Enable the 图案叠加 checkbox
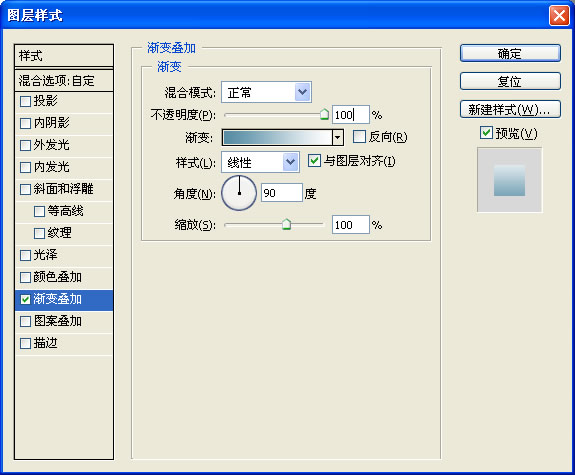The width and height of the screenshot is (575, 475). coord(25,322)
